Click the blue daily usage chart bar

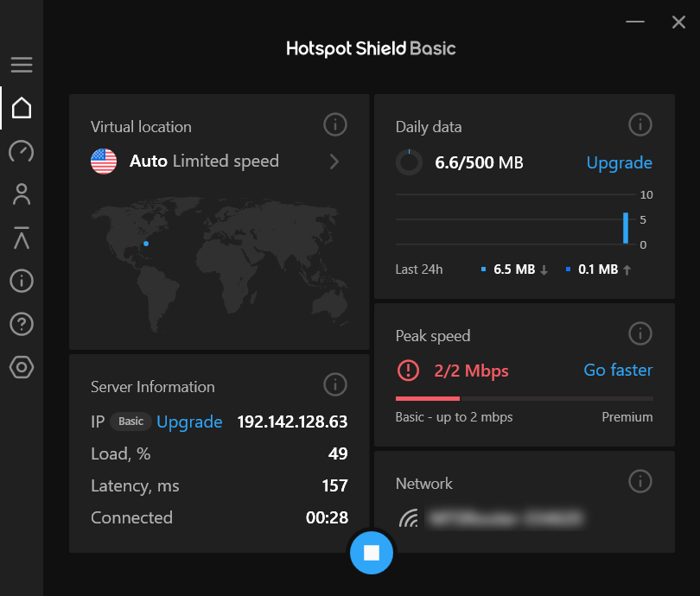click(626, 228)
